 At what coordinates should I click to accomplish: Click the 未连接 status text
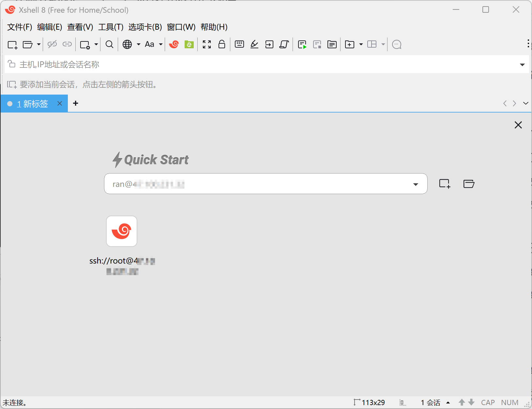15,403
